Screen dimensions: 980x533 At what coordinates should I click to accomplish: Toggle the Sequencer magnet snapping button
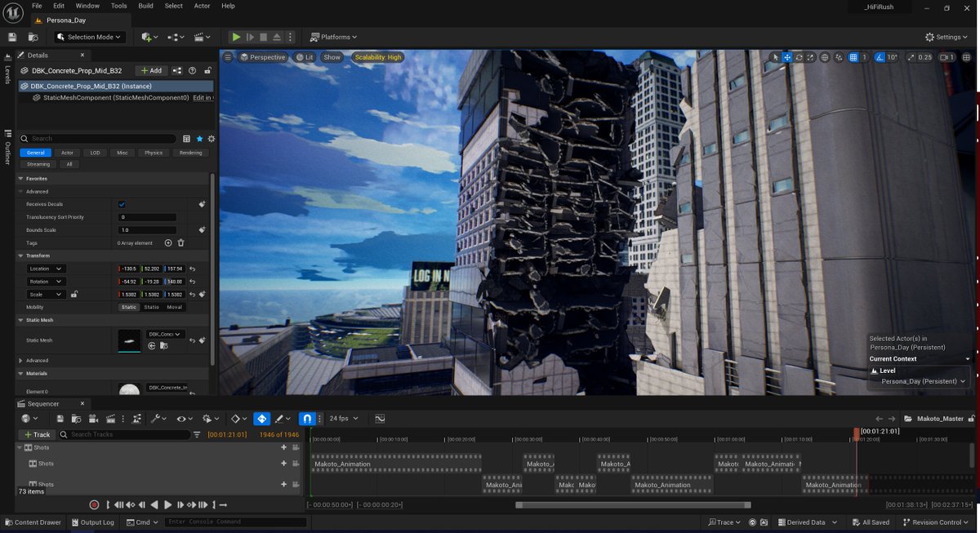click(x=307, y=419)
